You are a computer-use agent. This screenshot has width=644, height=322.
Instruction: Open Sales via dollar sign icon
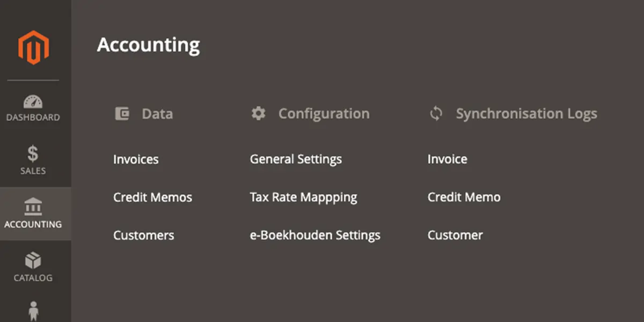point(33,154)
